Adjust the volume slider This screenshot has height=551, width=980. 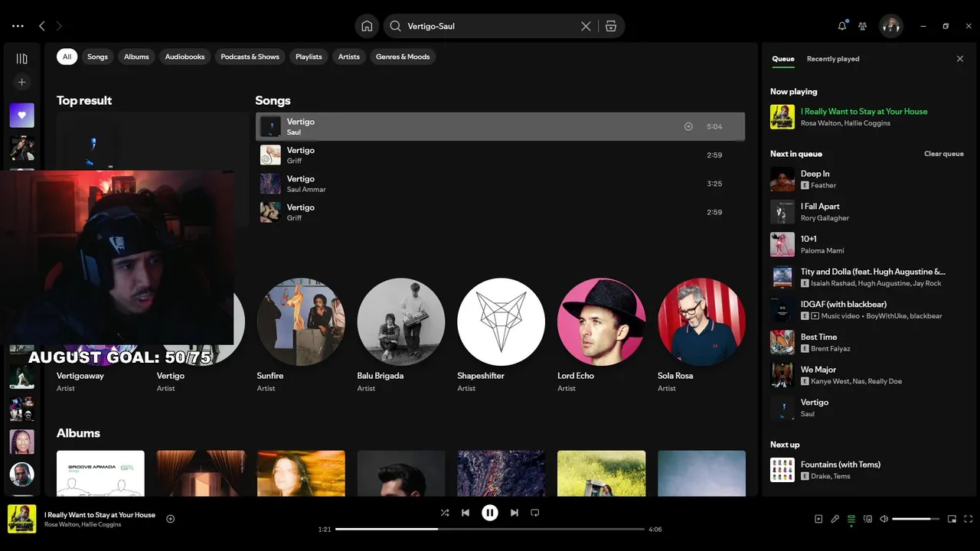(916, 519)
